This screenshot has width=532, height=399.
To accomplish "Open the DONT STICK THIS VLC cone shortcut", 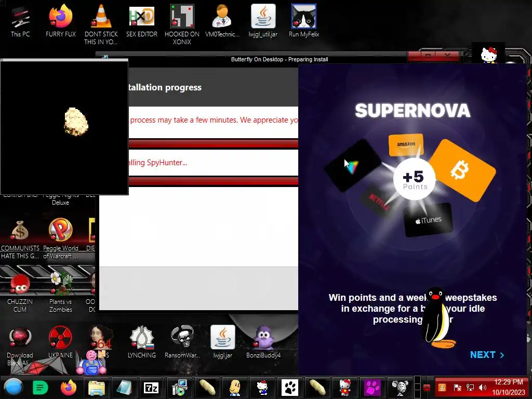I will (x=101, y=24).
